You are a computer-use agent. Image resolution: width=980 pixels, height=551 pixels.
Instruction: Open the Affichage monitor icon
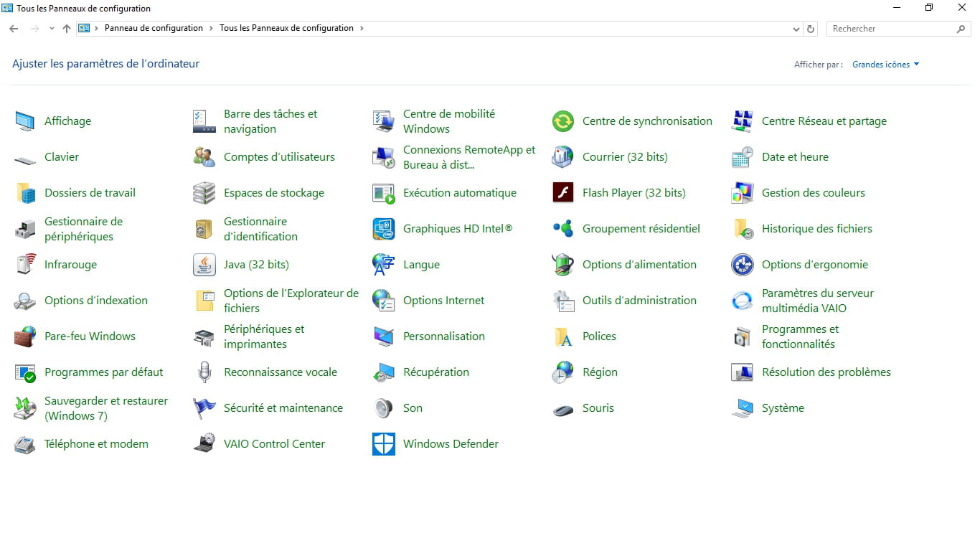[25, 121]
